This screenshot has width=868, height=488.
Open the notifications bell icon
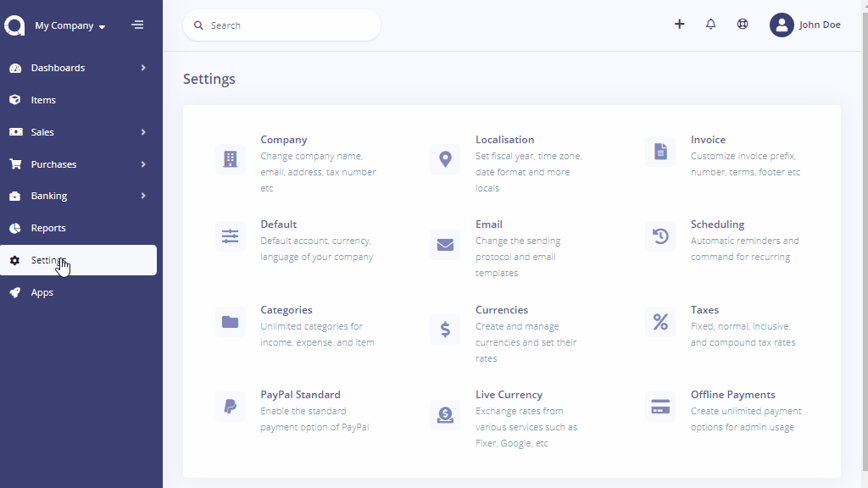click(711, 25)
